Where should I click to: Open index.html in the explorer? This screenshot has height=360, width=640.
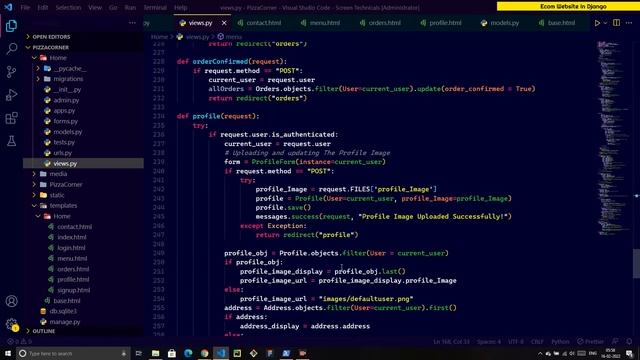[x=72, y=237]
